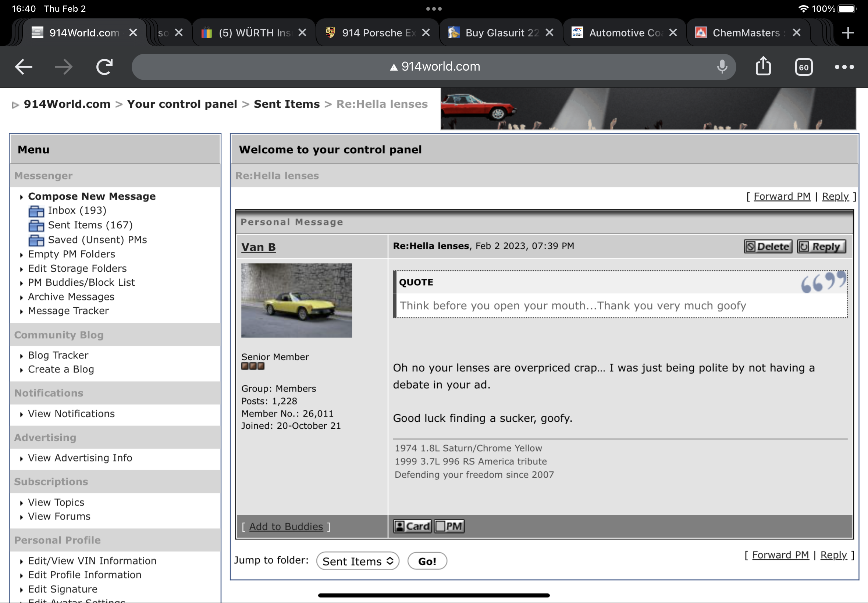Click the PM icon button below message
Viewport: 868px width, 603px height.
(449, 526)
